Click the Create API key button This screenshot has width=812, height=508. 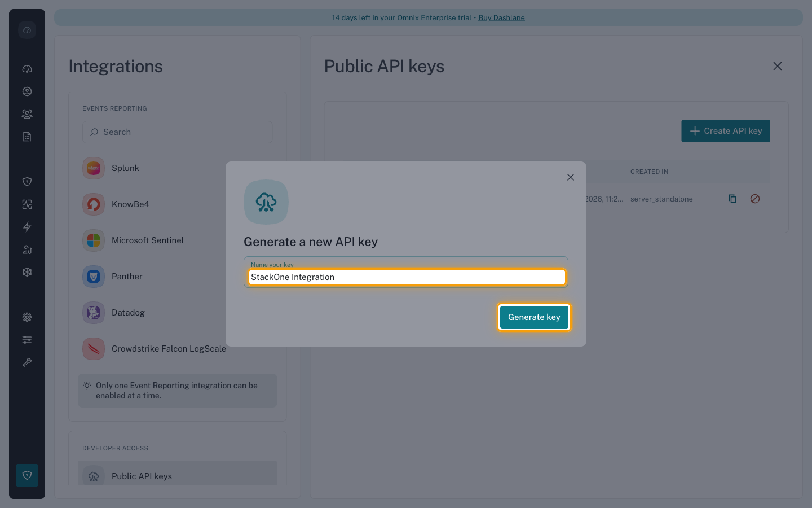click(726, 131)
